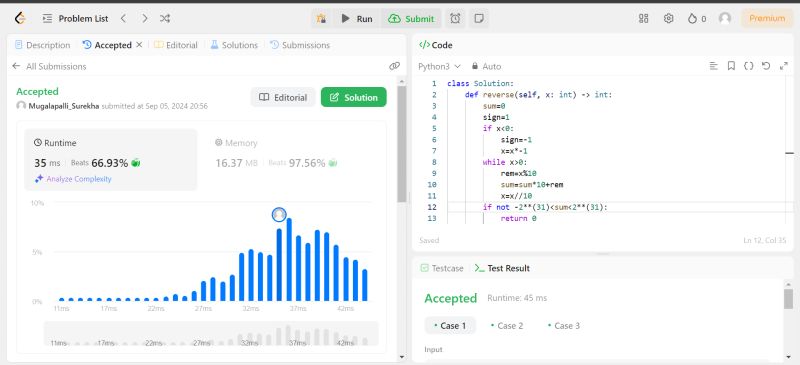Open the timer alarm clock icon

pyautogui.click(x=455, y=19)
